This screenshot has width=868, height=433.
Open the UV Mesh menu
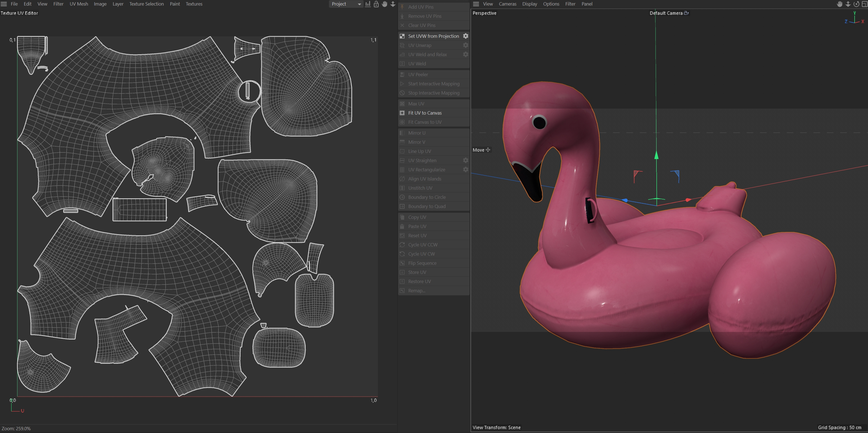[79, 4]
